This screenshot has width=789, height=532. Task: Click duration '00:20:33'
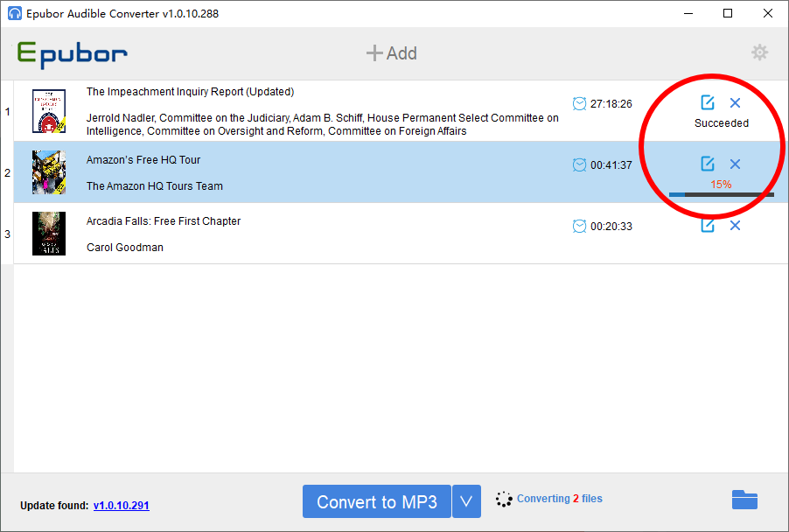(611, 227)
